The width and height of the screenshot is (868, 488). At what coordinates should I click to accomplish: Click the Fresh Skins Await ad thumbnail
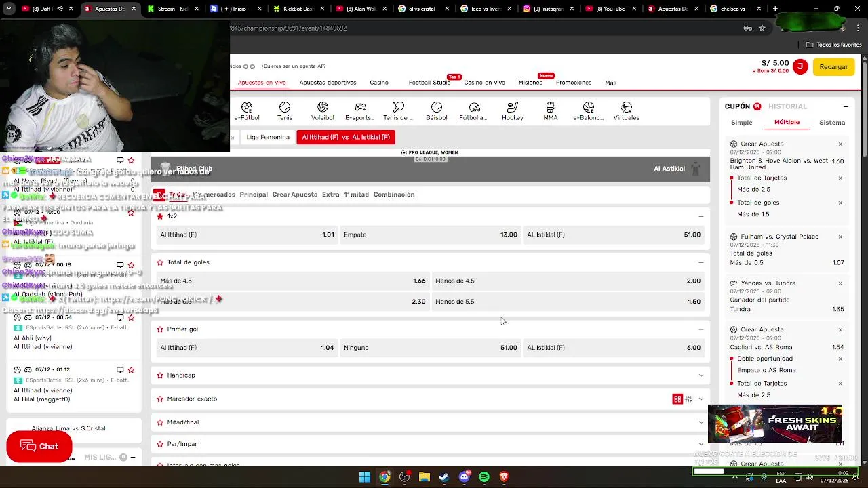tap(775, 424)
